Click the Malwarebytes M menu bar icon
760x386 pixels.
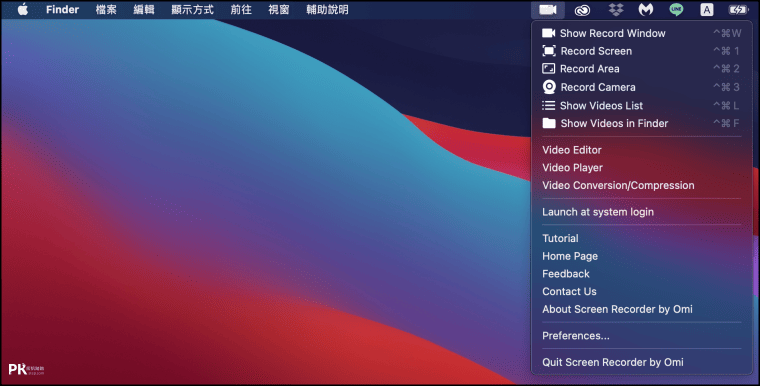point(646,10)
